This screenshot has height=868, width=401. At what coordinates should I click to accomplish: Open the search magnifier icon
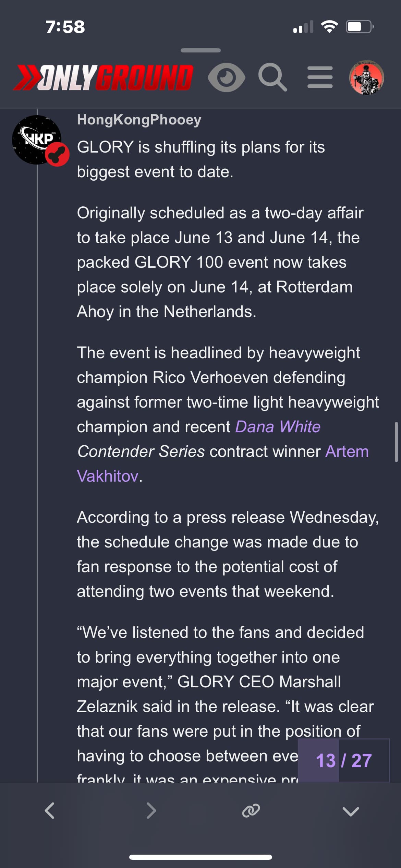click(272, 77)
